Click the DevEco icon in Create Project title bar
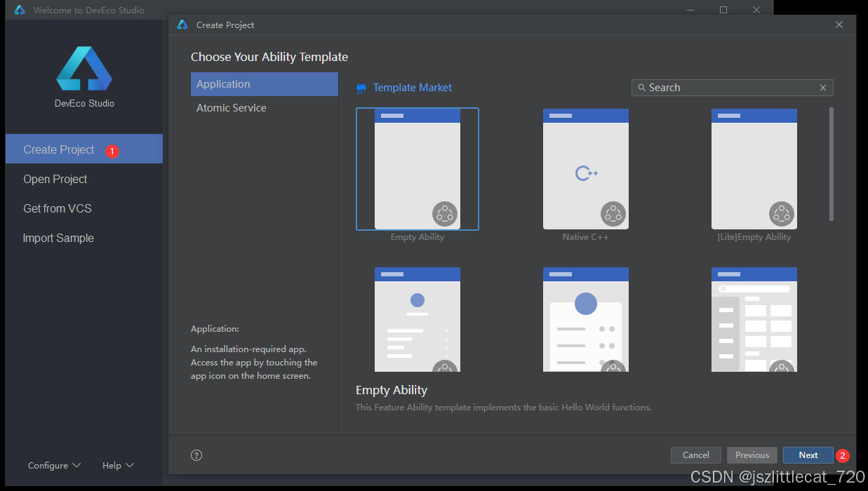The image size is (868, 491). point(182,25)
